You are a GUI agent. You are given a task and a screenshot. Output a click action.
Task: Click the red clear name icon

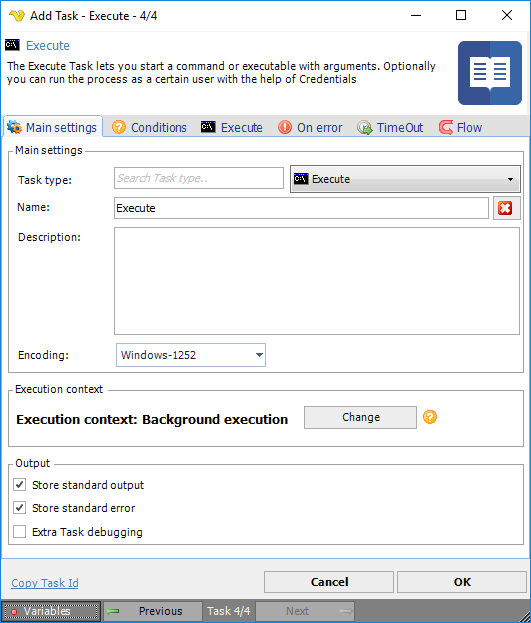tap(506, 208)
